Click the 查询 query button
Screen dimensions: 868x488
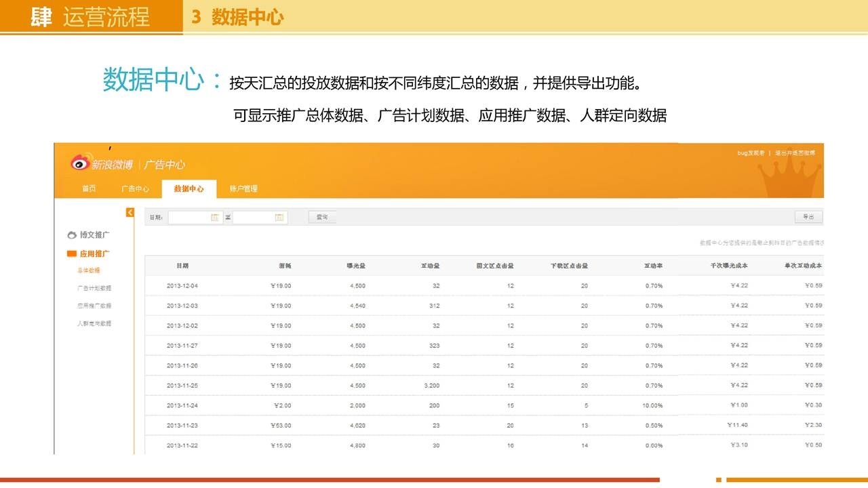coord(322,218)
